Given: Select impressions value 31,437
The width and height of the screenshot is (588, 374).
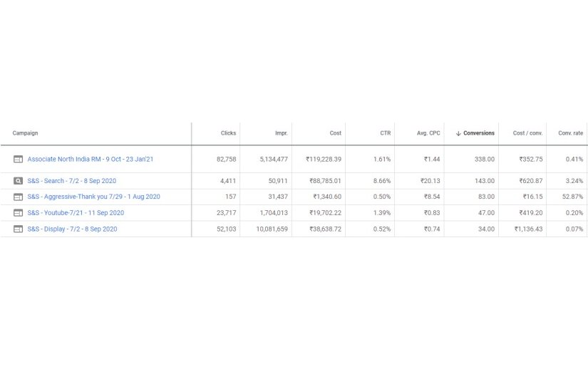Looking at the screenshot, I should [x=278, y=197].
